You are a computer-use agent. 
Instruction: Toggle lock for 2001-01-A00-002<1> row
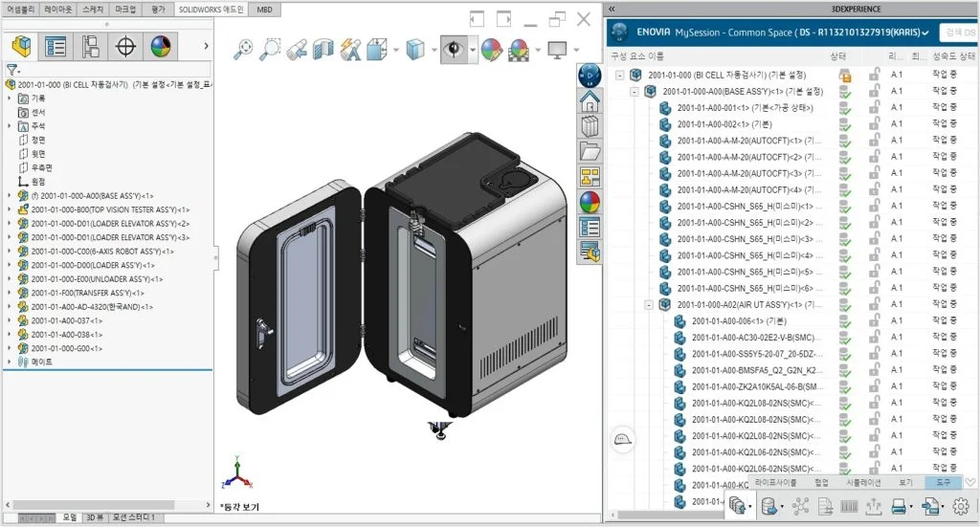pos(873,124)
